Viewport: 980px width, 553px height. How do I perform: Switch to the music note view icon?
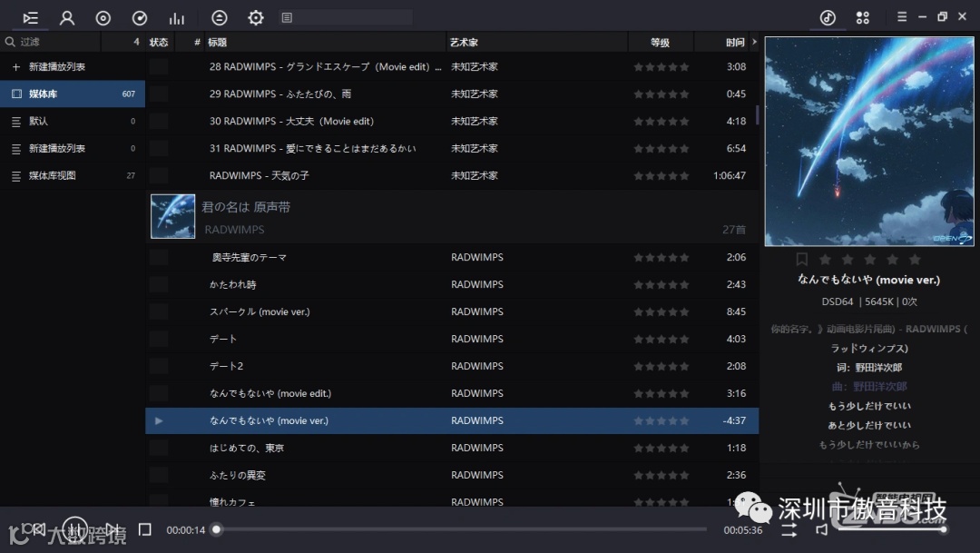point(828,17)
